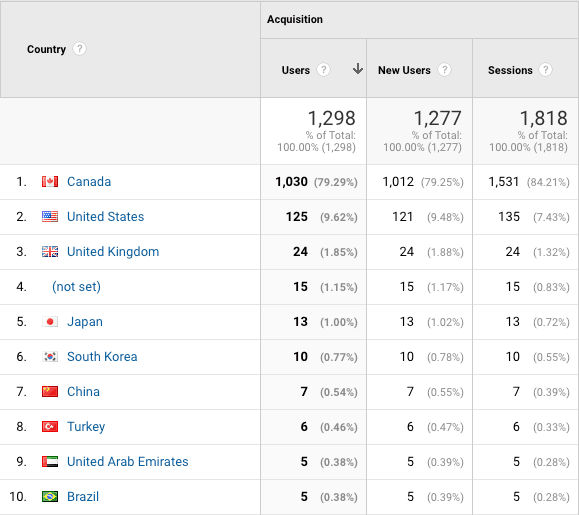Image resolution: width=579 pixels, height=515 pixels.
Task: Select Canada sessions percentage (84.21%)
Action: point(548,182)
